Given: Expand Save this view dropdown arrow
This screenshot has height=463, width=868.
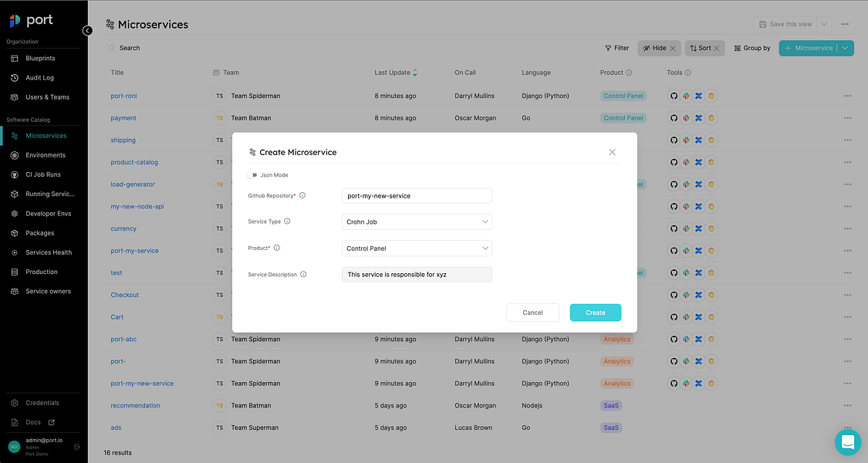Looking at the screenshot, I should click(824, 25).
